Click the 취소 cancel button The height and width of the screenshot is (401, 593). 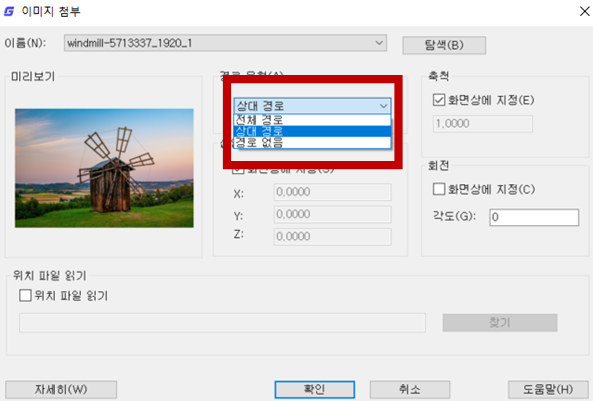tap(410, 389)
